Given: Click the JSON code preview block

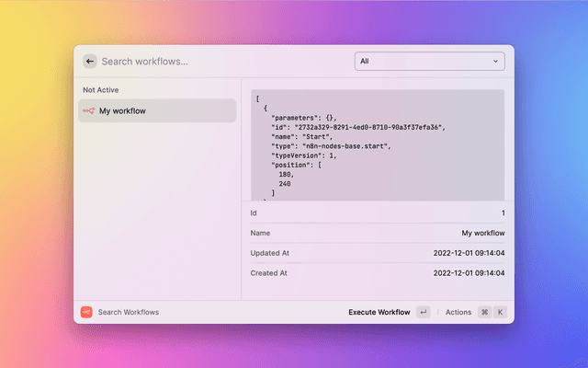Looking at the screenshot, I should click(378, 144).
